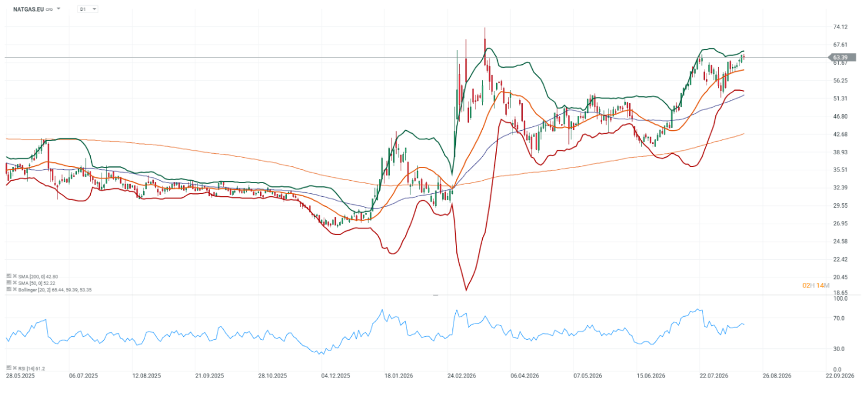Click the 06.04.2026 date label

[x=524, y=376]
